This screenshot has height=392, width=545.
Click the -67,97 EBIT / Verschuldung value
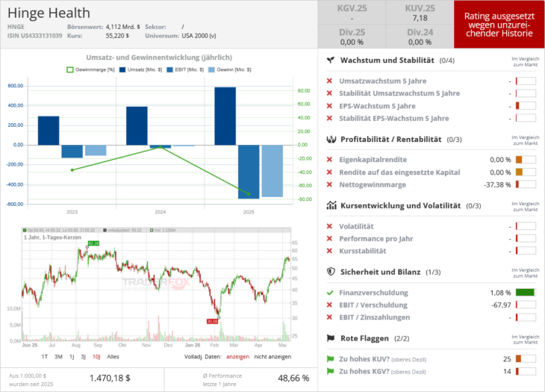501,305
